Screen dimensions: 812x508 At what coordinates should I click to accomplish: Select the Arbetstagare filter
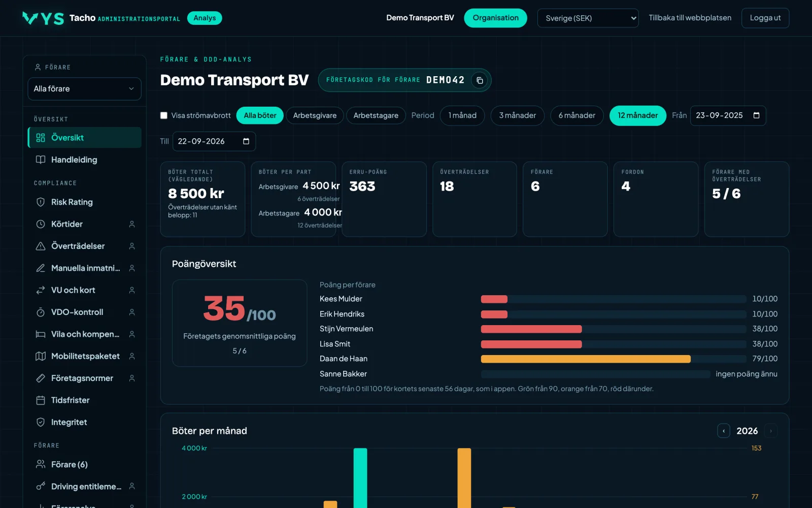coord(376,115)
